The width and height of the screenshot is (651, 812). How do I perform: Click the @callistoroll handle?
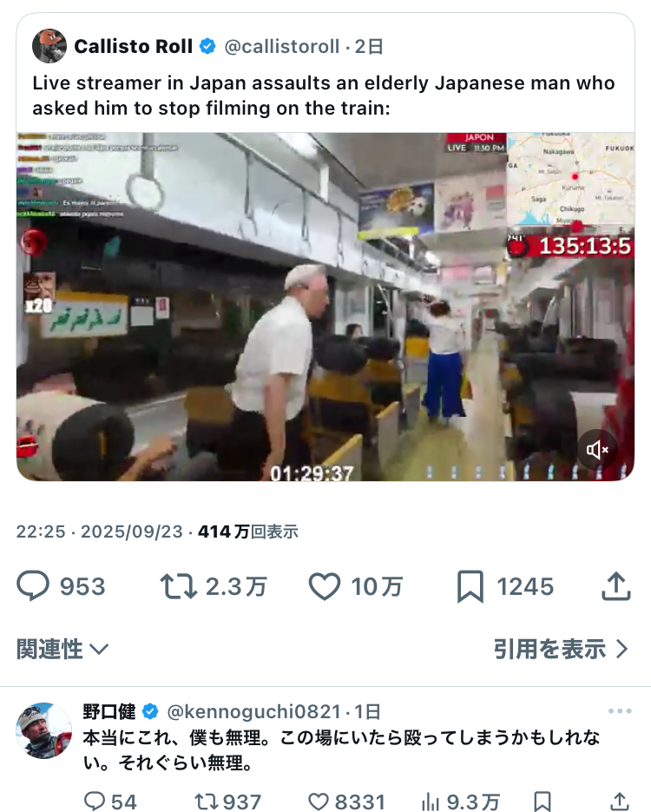click(282, 47)
